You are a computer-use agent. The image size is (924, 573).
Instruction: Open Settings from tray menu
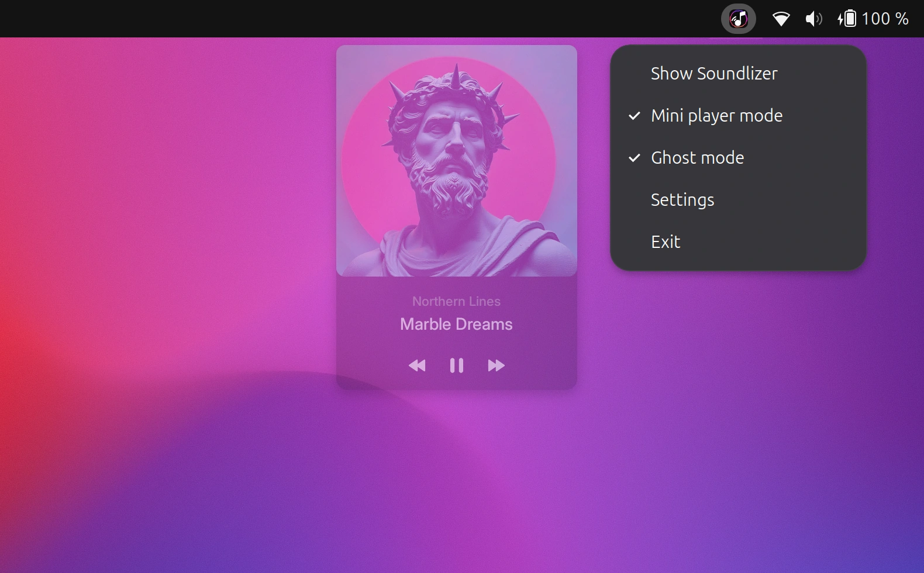click(x=738, y=200)
